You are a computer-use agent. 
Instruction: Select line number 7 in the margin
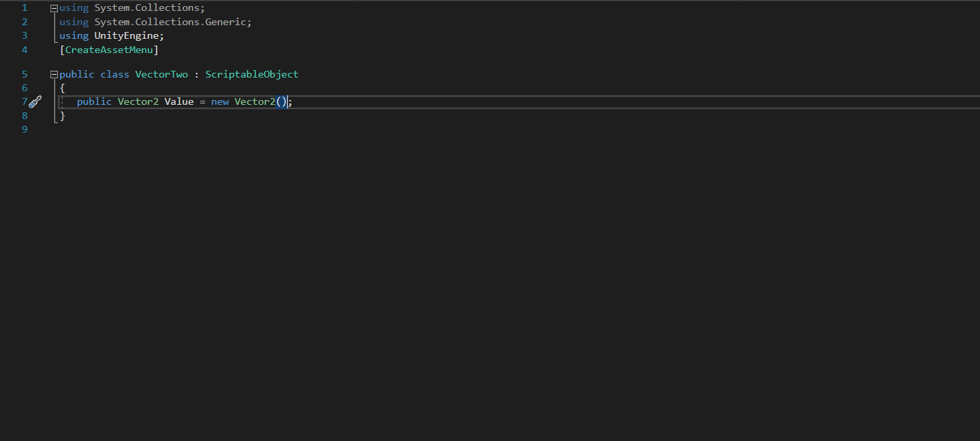coord(24,101)
